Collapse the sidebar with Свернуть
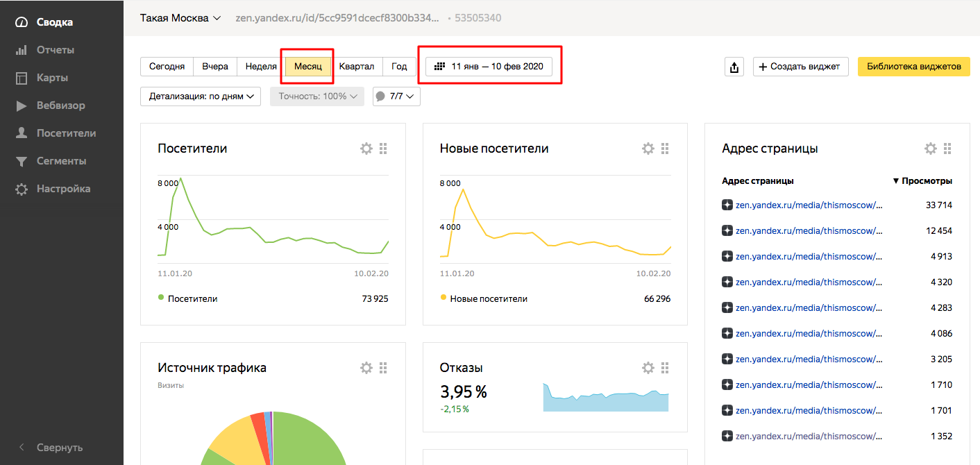Viewport: 980px width, 465px height. pos(51,448)
